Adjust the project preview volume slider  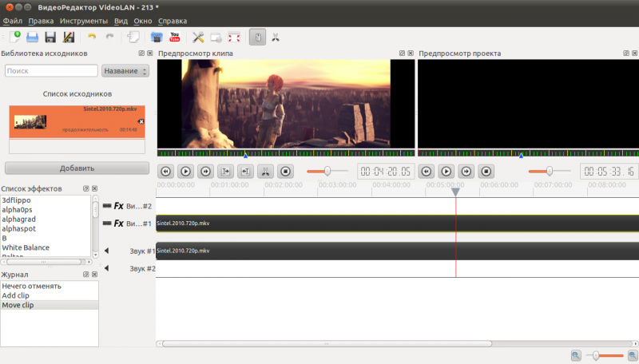(x=550, y=171)
